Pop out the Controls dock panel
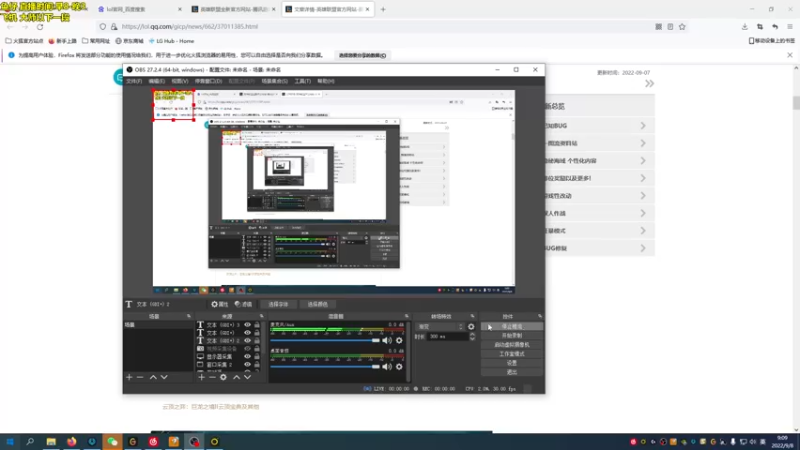The width and height of the screenshot is (800, 450). 540,316
